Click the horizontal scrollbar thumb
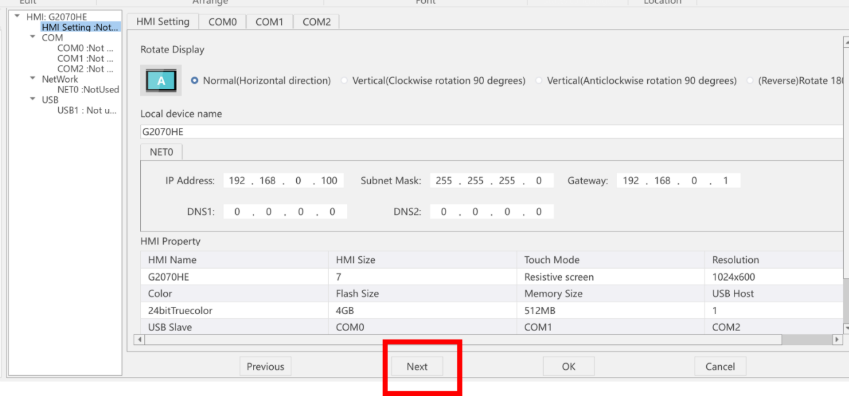Viewport: 849px width, 396px height. 463,340
